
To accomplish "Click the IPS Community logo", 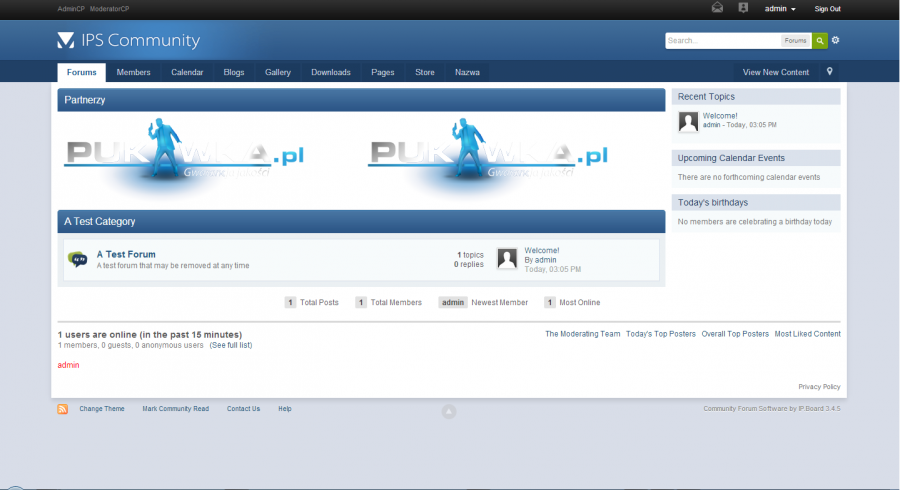I will 129,41.
